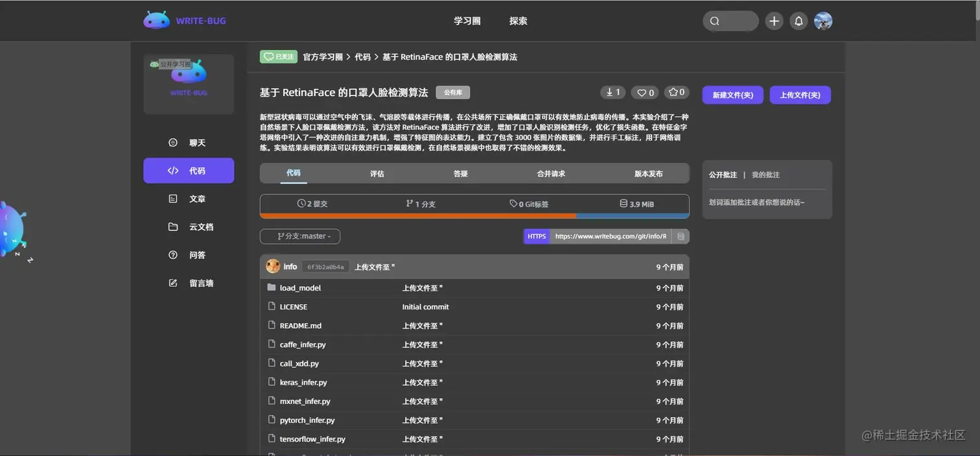
Task: Select 代码 in sidebar
Action: click(189, 171)
